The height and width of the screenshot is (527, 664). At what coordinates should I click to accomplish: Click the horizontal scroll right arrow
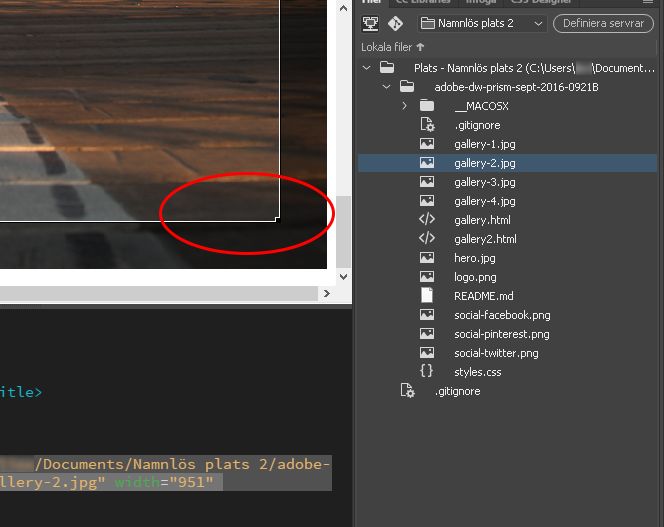(x=326, y=293)
